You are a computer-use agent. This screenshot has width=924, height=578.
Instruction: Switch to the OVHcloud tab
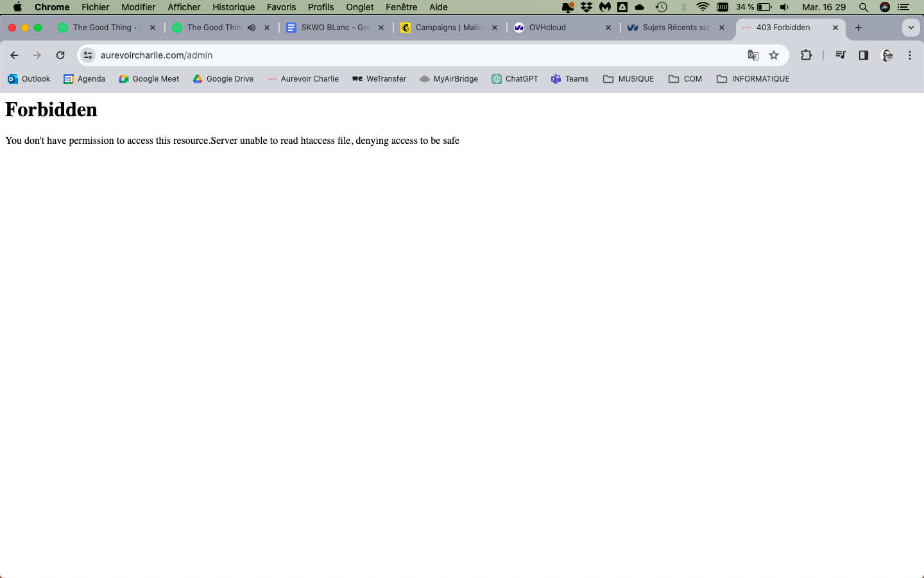tap(558, 28)
